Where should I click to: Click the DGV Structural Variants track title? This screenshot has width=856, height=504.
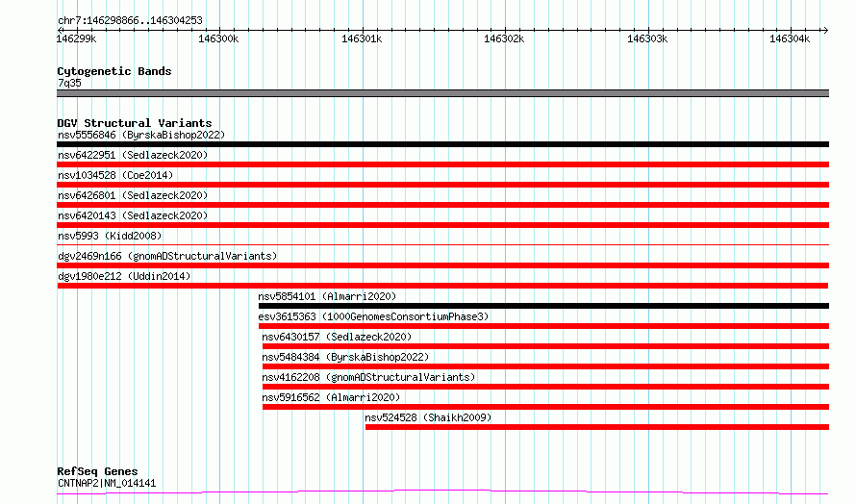(135, 123)
